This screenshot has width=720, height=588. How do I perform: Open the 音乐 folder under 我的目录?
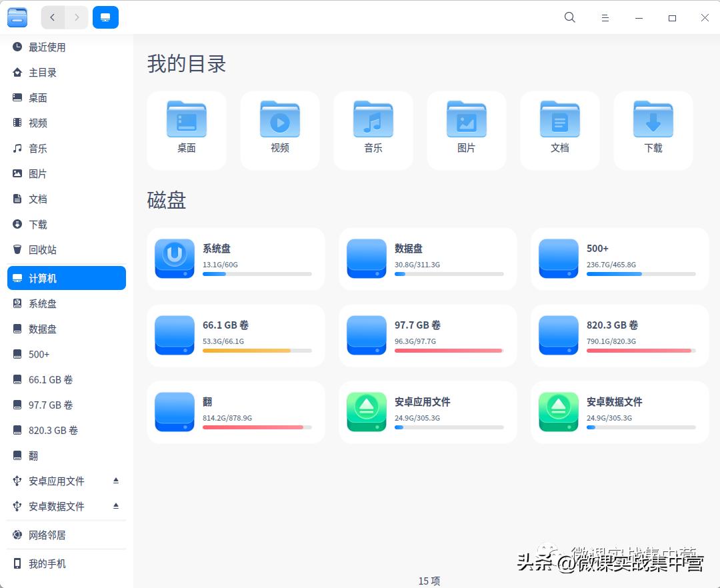point(373,127)
